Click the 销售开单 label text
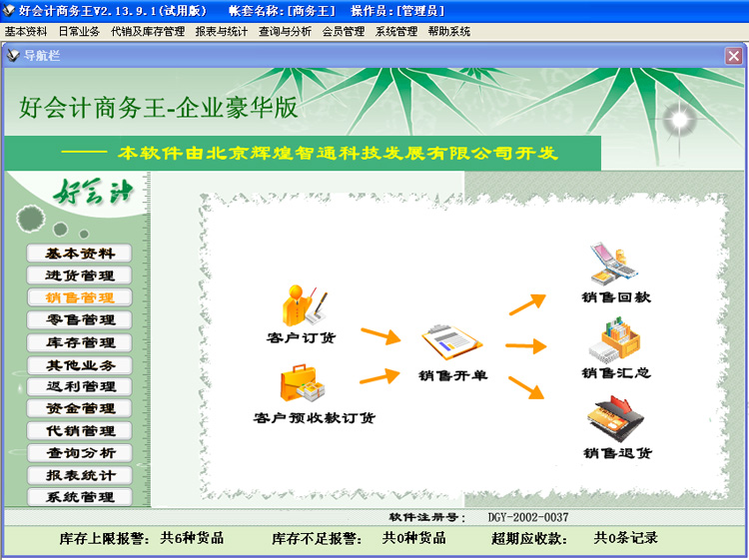The width and height of the screenshot is (749, 560). click(452, 375)
